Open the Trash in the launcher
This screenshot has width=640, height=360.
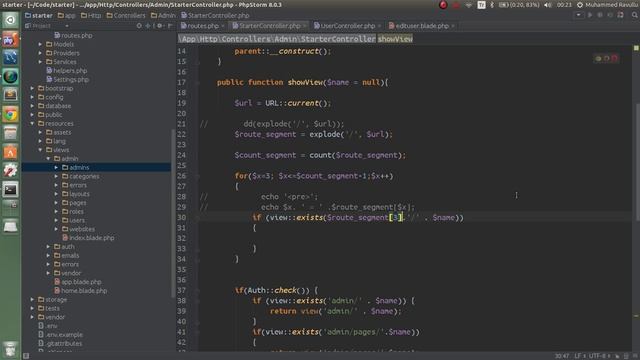(x=10, y=350)
